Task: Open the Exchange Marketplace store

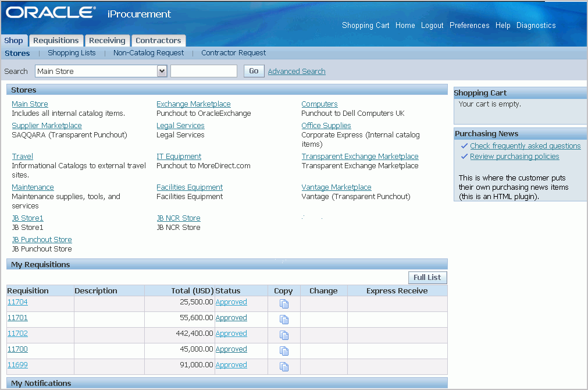Action: (x=194, y=104)
